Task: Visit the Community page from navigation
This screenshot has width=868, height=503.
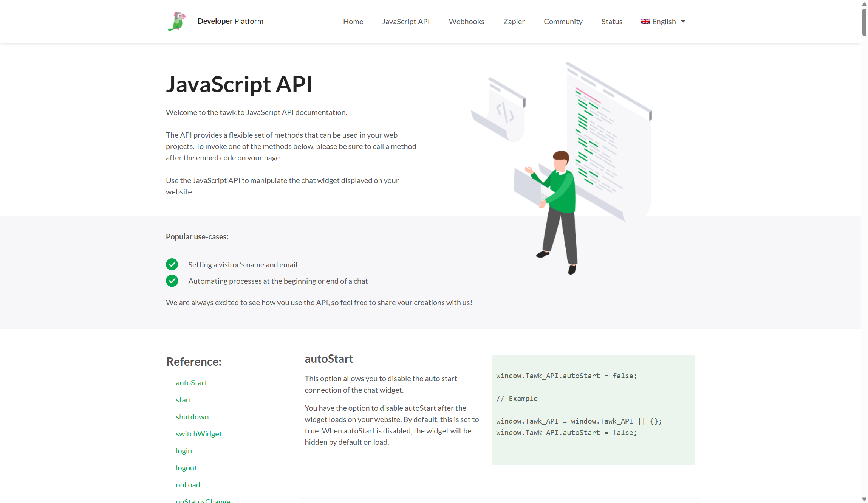Action: point(563,22)
